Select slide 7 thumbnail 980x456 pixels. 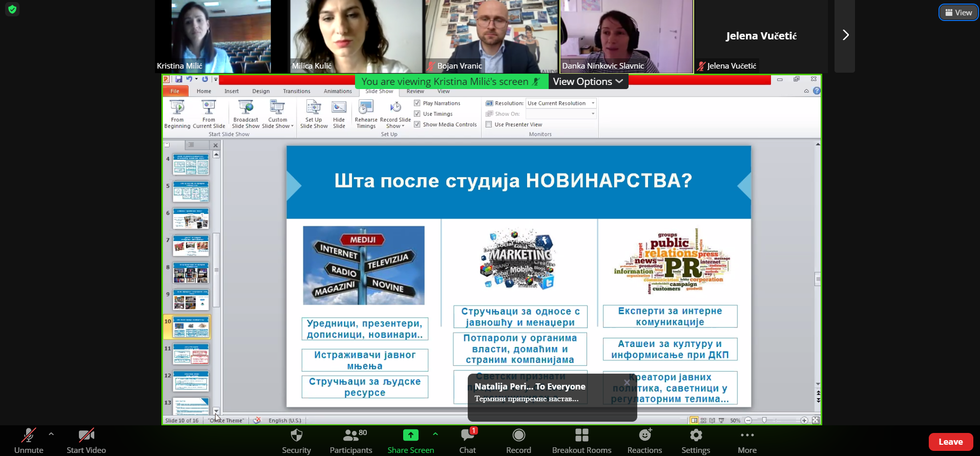(x=191, y=246)
